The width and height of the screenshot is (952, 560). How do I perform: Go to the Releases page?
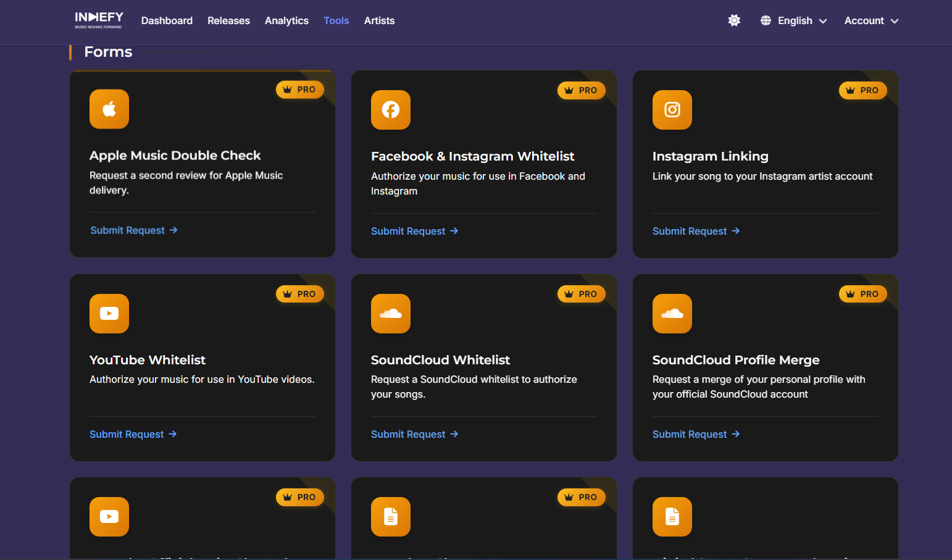tap(228, 20)
